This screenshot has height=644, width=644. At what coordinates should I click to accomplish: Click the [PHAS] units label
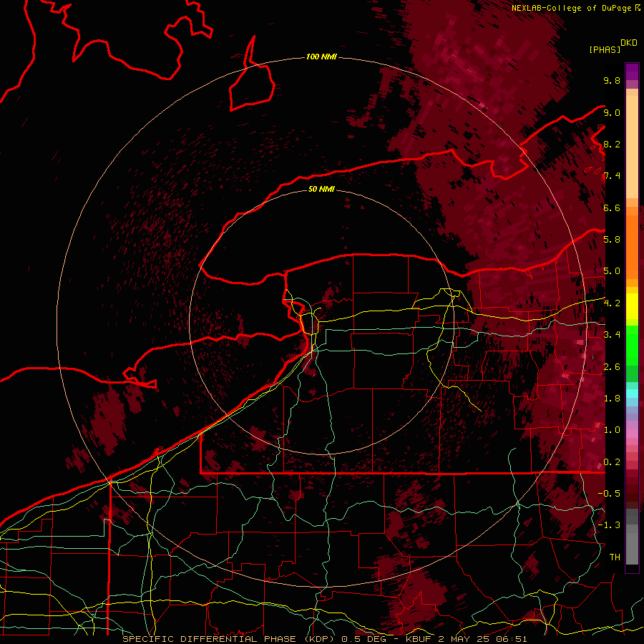click(605, 49)
